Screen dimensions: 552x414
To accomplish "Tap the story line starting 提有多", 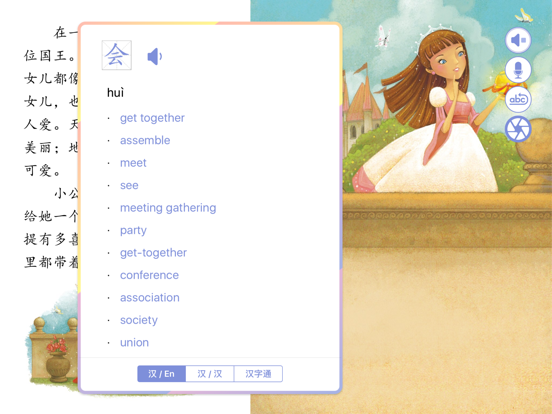I will tap(50, 239).
